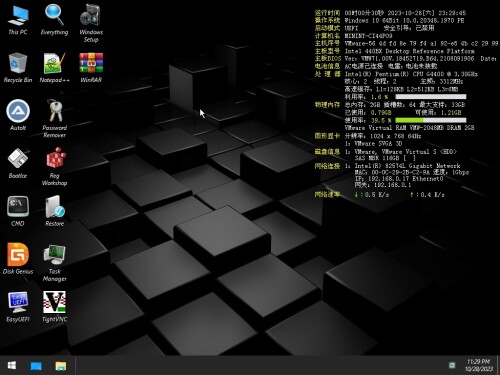Launch the WinRAR desktop icon
Image resolution: width=500 pixels, height=375 pixels.
tap(91, 68)
